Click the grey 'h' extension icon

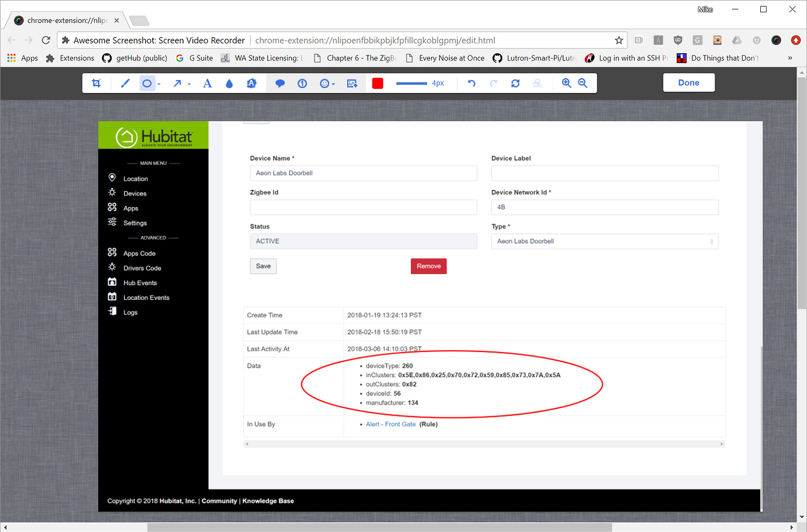(x=658, y=40)
